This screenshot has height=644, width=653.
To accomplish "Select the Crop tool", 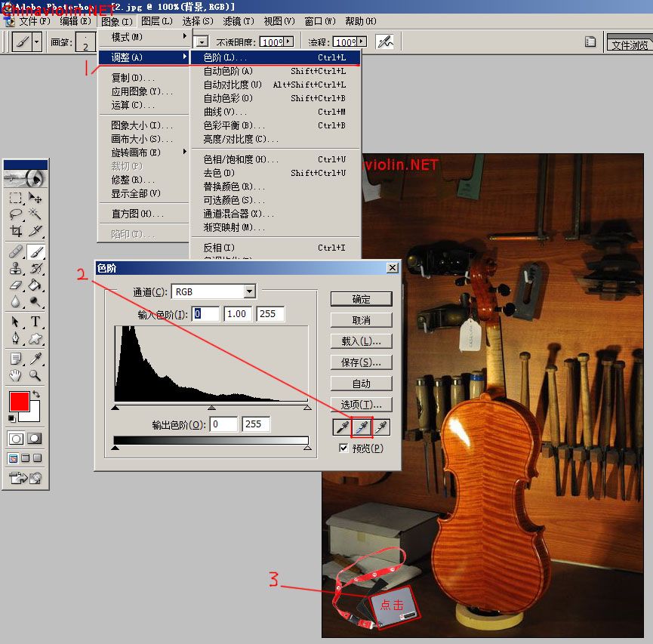I will point(16,231).
